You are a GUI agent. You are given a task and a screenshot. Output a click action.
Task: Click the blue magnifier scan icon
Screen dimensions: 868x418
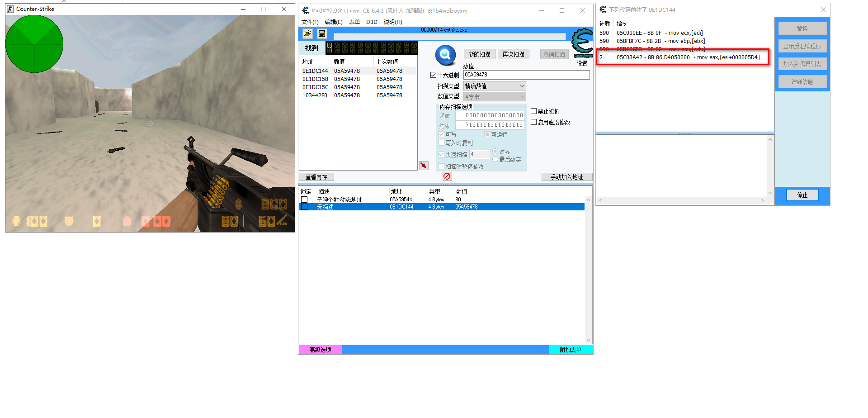pos(445,55)
